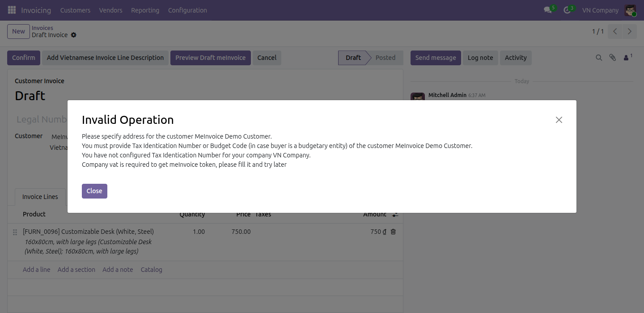This screenshot has width=644, height=313.
Task: Confirm the draft invoice
Action: point(24,58)
